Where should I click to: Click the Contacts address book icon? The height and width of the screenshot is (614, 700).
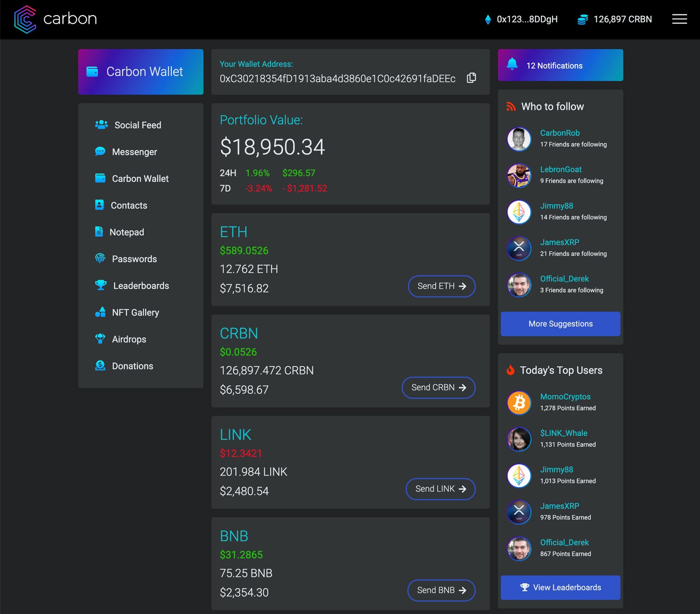99,205
